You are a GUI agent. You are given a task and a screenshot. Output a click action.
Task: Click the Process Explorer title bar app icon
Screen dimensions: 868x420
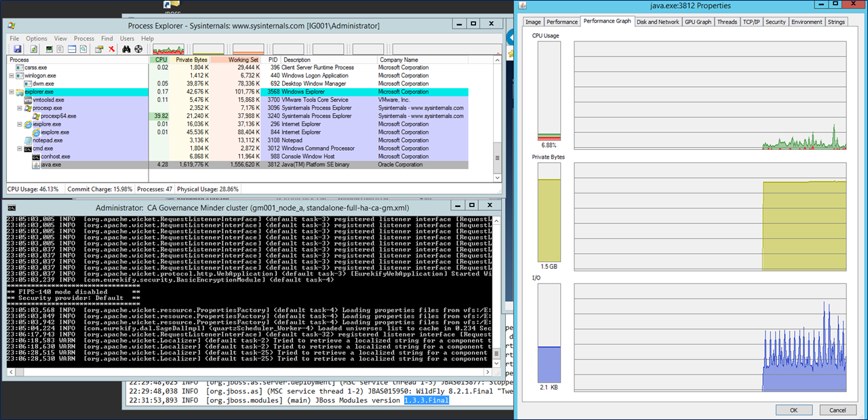tap(12, 26)
